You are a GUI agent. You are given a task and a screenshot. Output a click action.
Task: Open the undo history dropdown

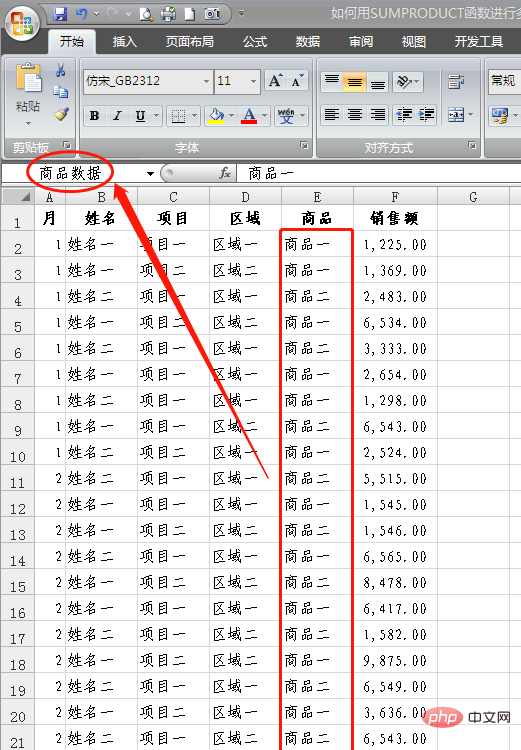click(x=96, y=14)
